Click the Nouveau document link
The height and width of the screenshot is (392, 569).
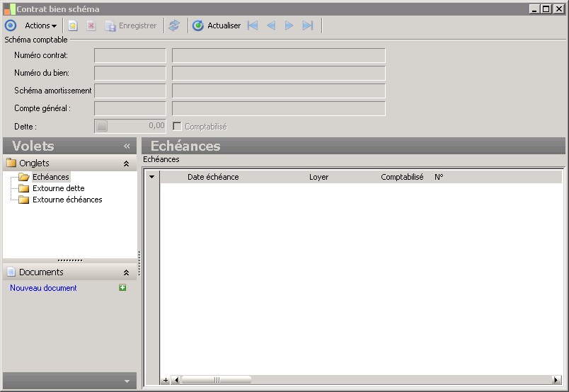[x=43, y=288]
